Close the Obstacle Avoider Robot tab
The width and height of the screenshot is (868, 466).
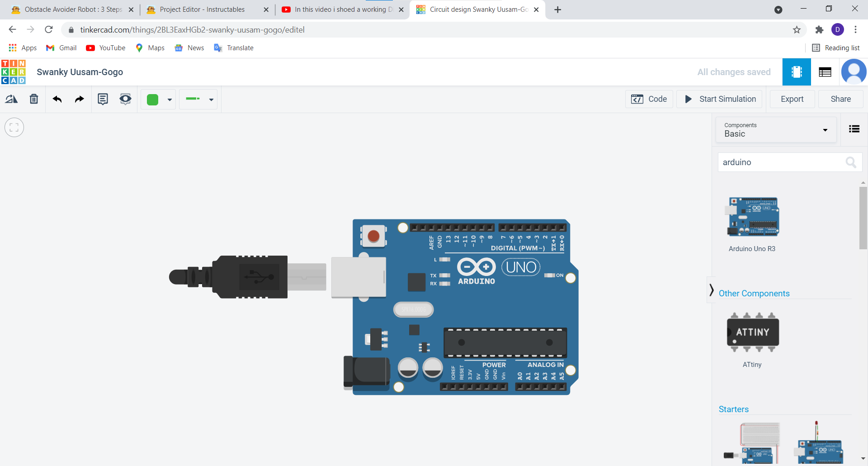(131, 10)
